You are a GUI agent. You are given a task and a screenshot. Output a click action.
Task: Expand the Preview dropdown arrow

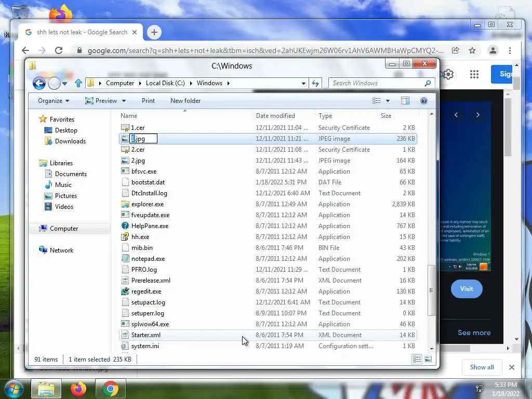coord(124,101)
